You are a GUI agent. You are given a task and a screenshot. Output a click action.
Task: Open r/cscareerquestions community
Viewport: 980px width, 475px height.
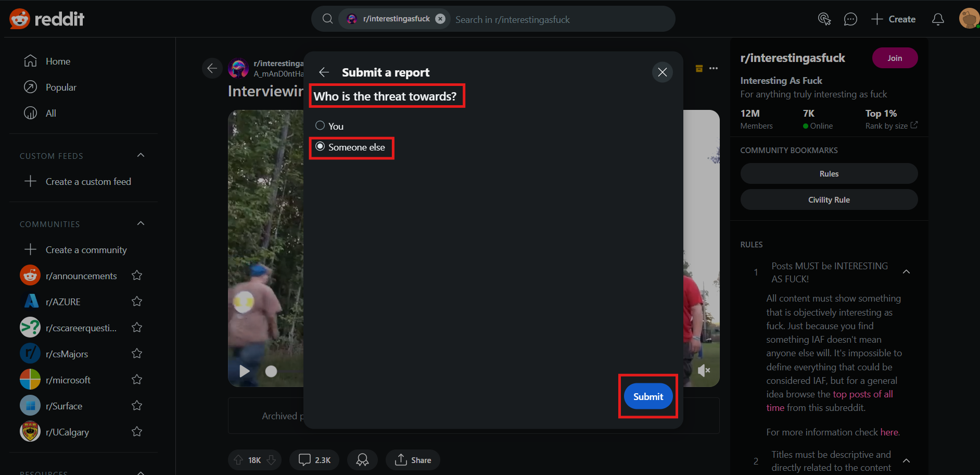click(x=68, y=328)
